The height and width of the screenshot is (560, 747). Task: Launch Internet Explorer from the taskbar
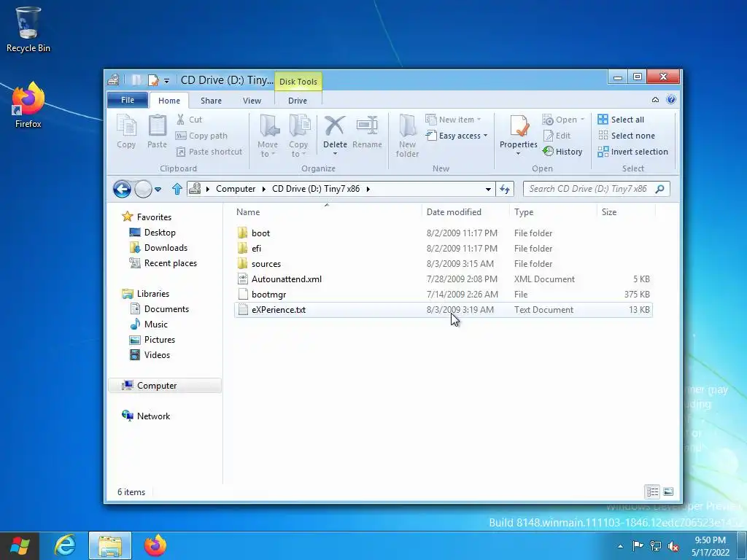click(65, 545)
